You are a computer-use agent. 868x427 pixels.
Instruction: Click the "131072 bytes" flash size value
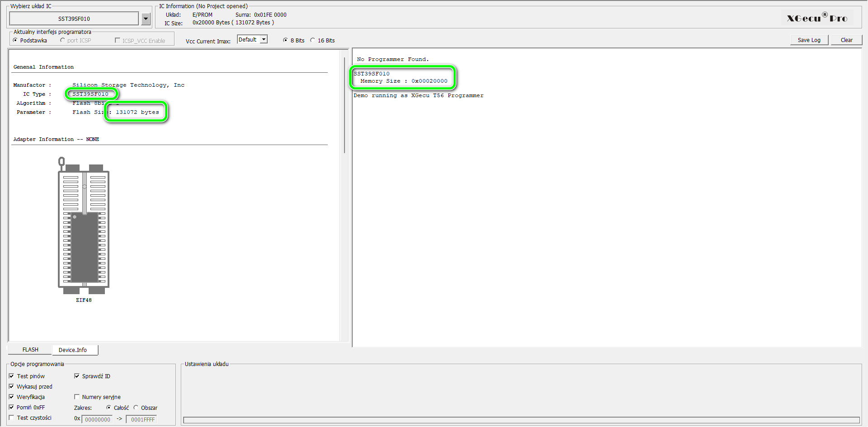137,112
